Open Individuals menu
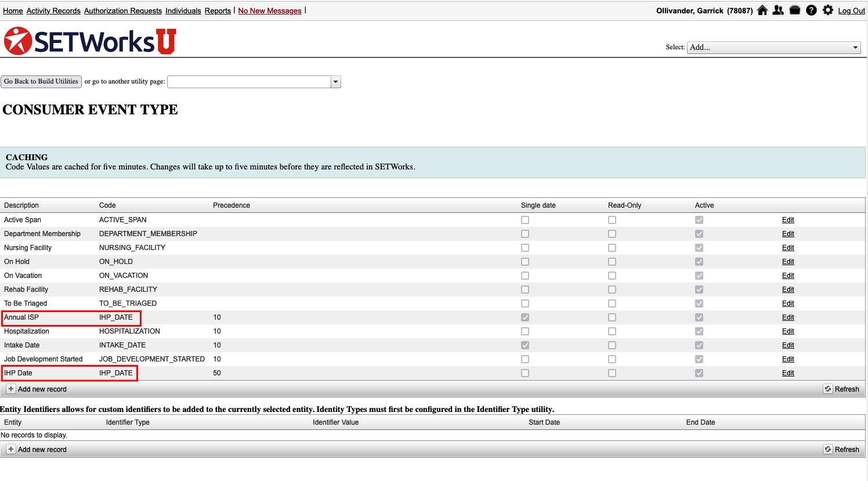This screenshot has height=481, width=868. 183,11
